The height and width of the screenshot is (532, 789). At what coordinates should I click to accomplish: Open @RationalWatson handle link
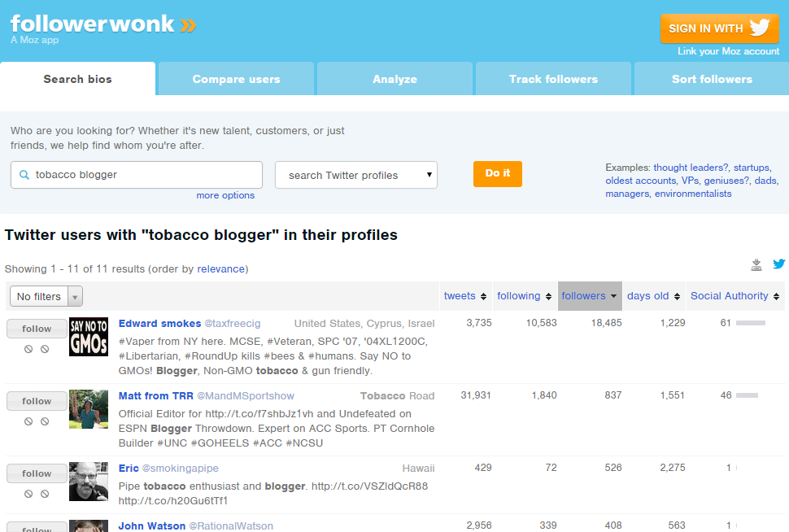231,526
